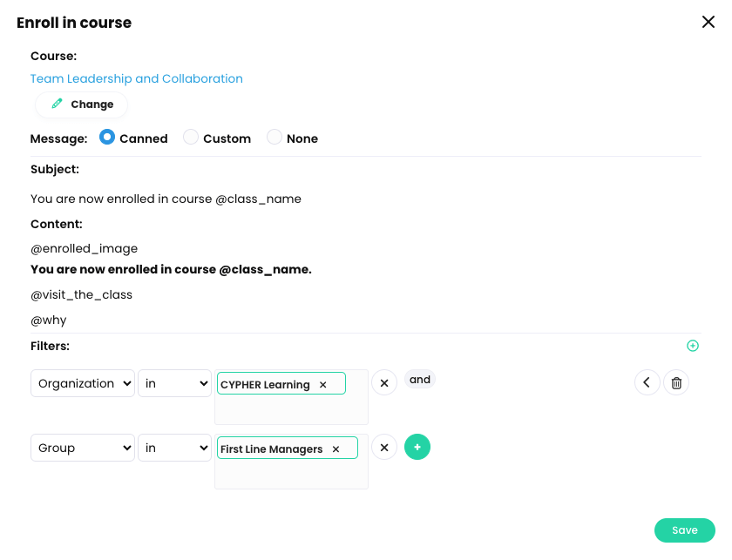Click the left chevron icon beside the trash icon
The height and width of the screenshot is (560, 732).
coord(647,382)
